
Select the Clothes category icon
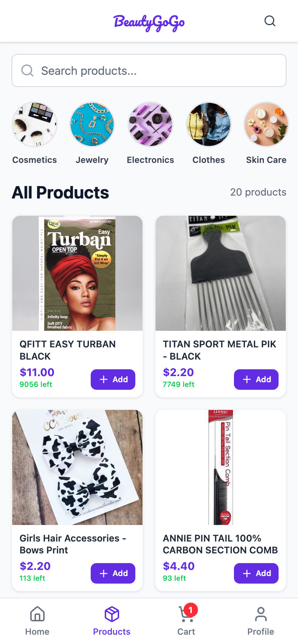click(208, 124)
